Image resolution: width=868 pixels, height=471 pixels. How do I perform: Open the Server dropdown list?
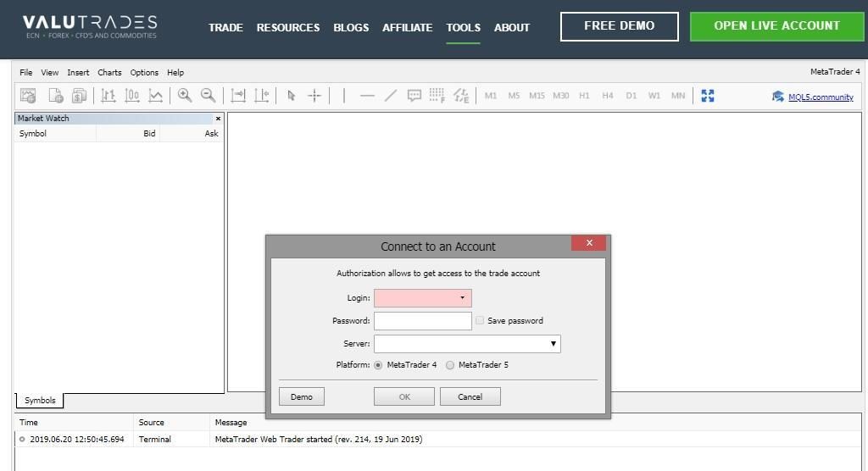pyautogui.click(x=553, y=344)
